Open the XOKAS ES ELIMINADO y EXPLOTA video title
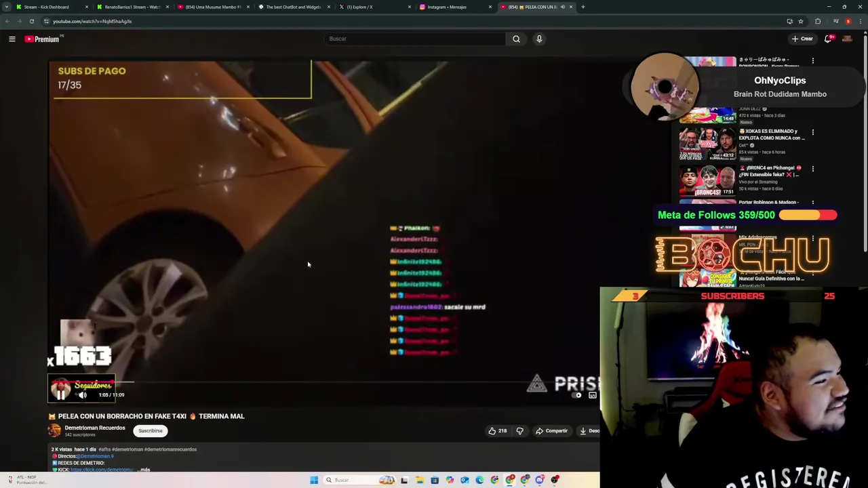 (772, 134)
